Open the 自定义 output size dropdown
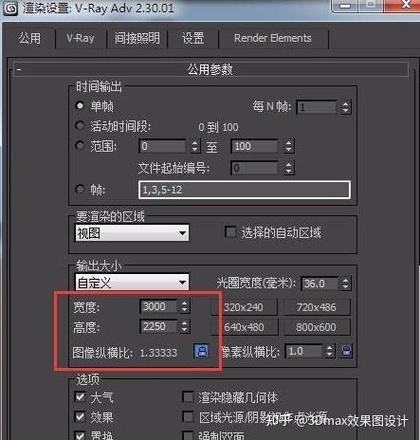The image size is (420, 440). (x=132, y=283)
